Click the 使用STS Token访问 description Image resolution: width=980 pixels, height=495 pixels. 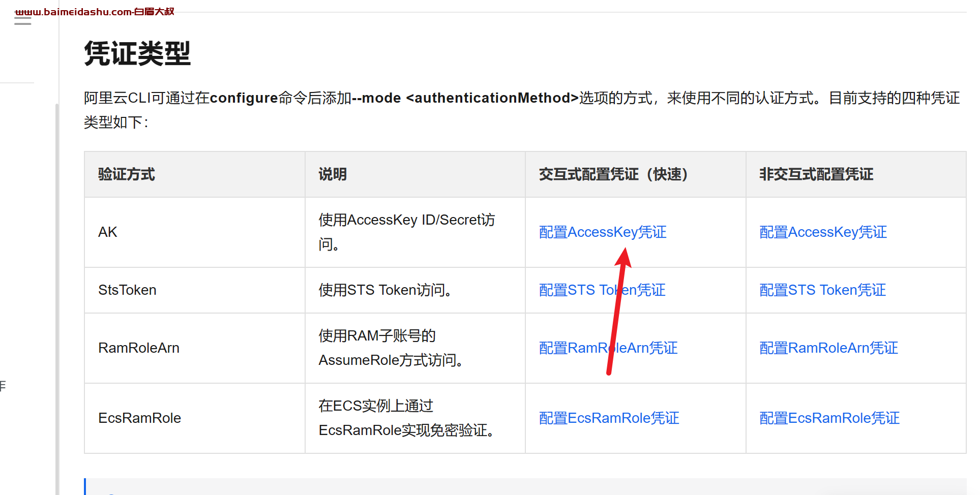click(385, 290)
